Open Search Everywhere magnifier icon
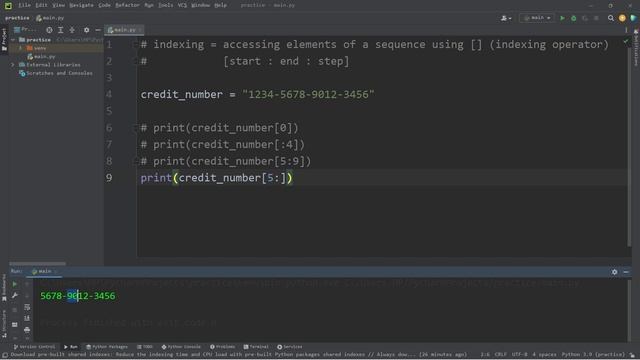640x360 pixels. (x=611, y=18)
